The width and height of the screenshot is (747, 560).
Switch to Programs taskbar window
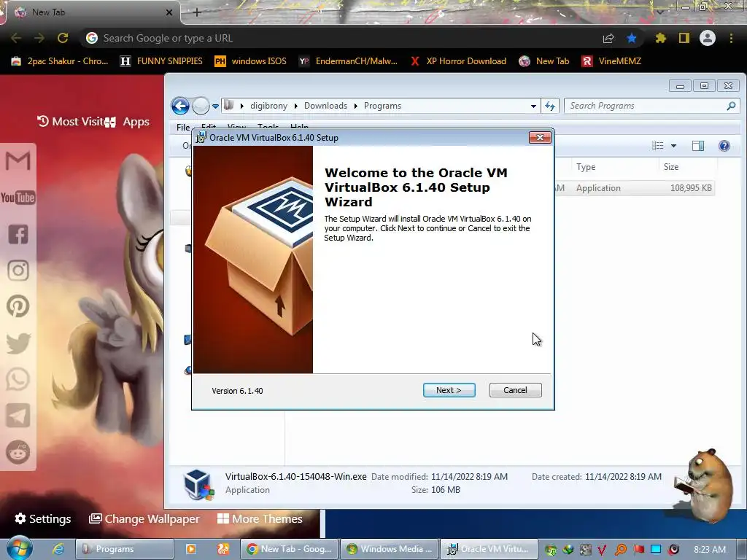pos(124,549)
